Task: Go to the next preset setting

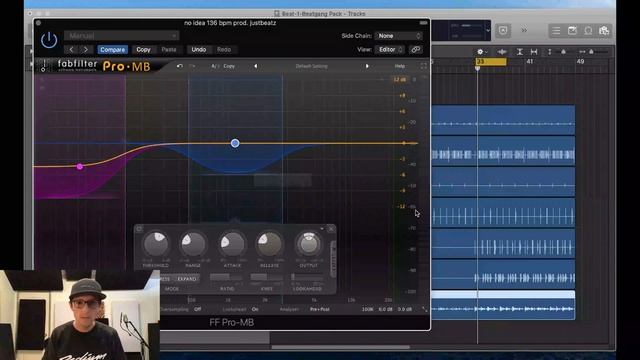Action: [85, 50]
